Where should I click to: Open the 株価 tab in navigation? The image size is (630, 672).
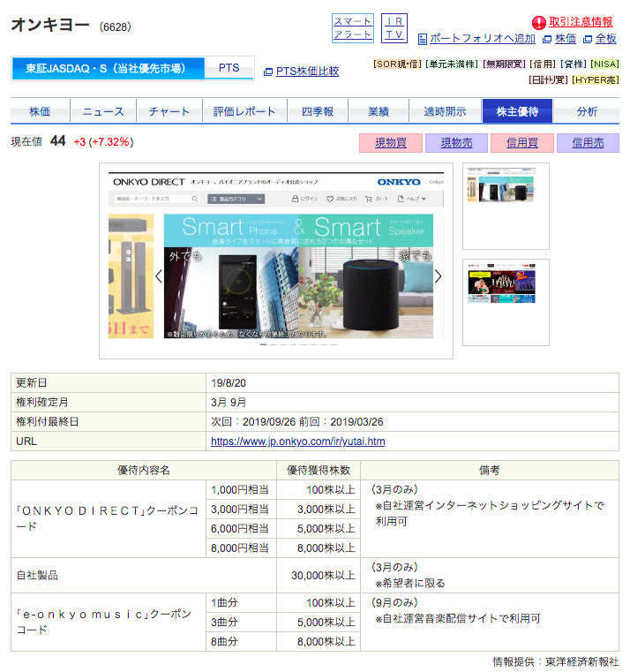40,111
